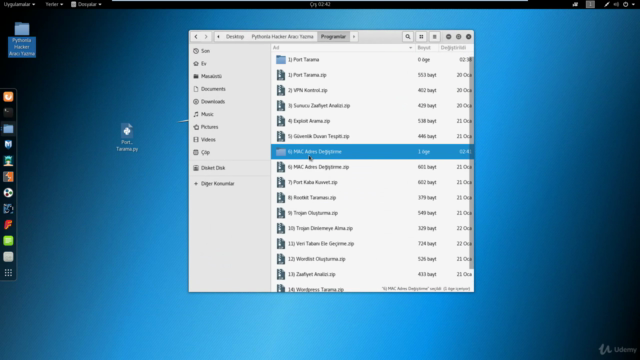Select 10) Trojan Dinlemeye Alma.zip

tap(371, 228)
